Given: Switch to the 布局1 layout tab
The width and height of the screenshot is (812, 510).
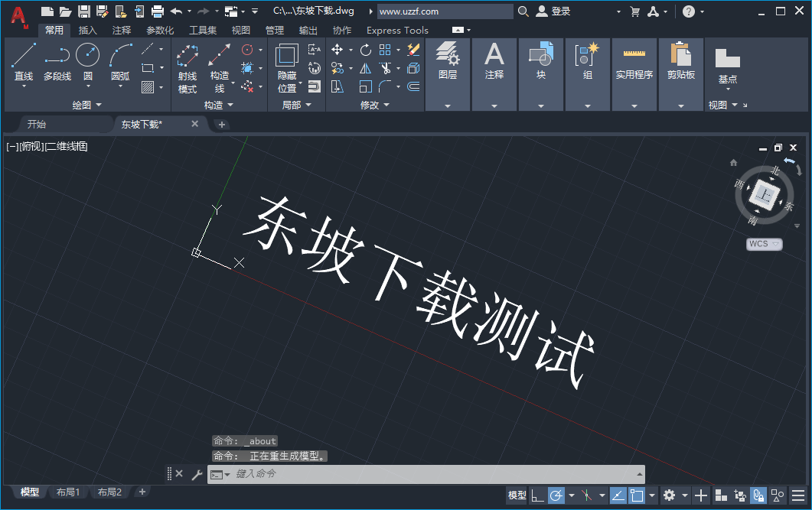Looking at the screenshot, I should pyautogui.click(x=68, y=492).
